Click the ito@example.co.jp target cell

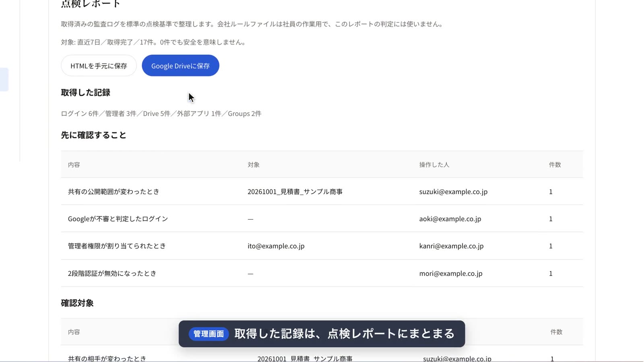click(276, 246)
